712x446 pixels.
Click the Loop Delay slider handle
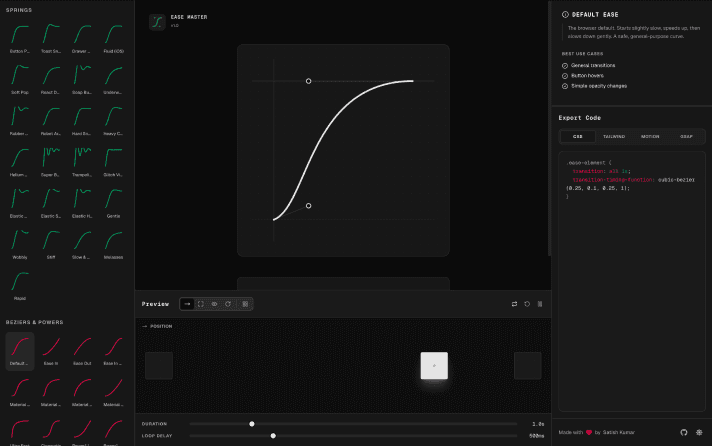click(273, 436)
